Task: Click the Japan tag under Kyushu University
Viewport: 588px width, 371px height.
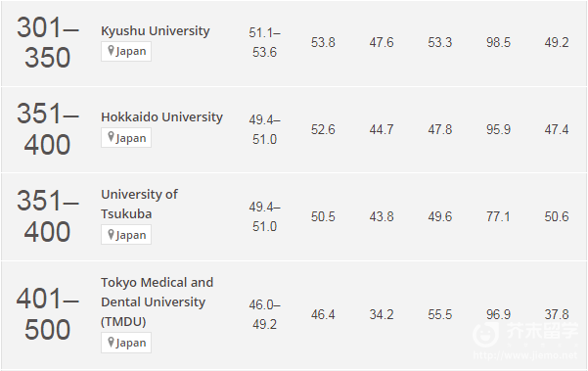Action: coord(126,51)
